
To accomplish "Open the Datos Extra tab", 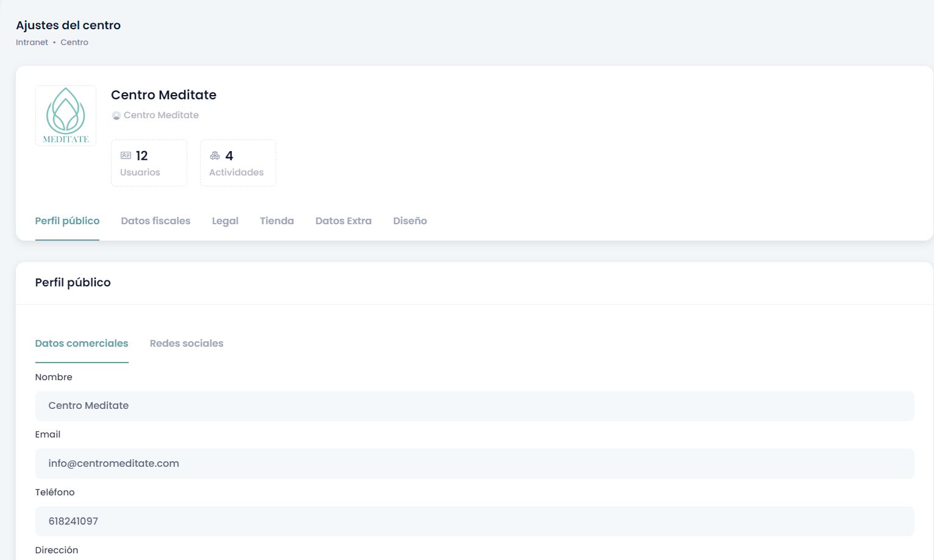I will coord(343,221).
